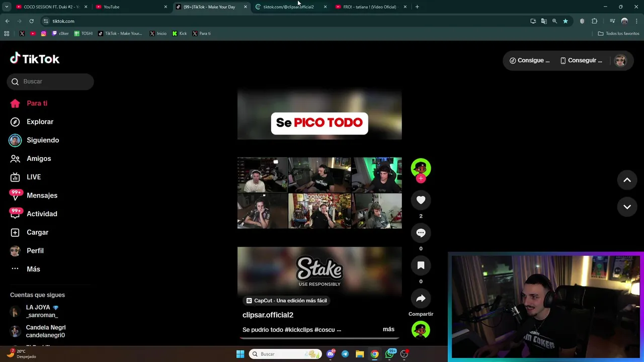644x362 pixels.
Task: Open the comments bubble icon
Action: point(421,233)
